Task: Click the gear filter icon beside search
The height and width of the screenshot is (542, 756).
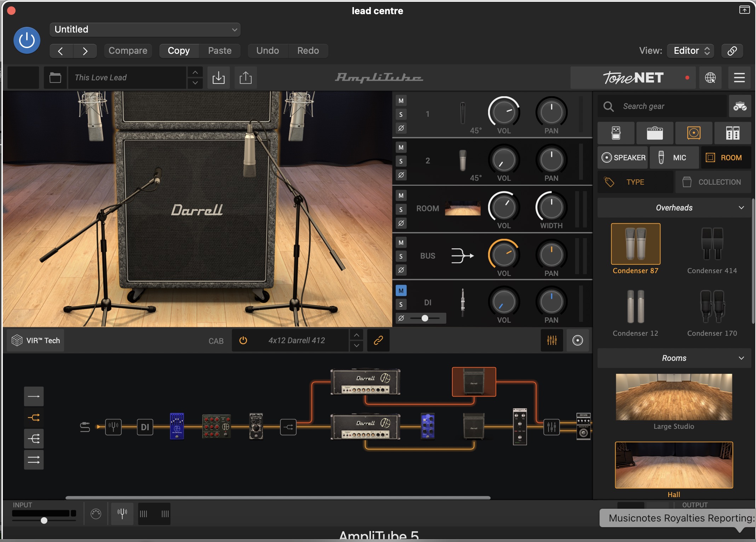Action: pyautogui.click(x=740, y=106)
